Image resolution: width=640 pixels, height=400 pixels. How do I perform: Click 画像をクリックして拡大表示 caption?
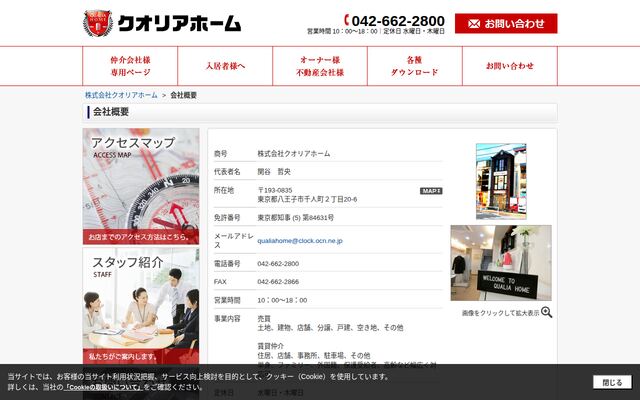point(500,313)
